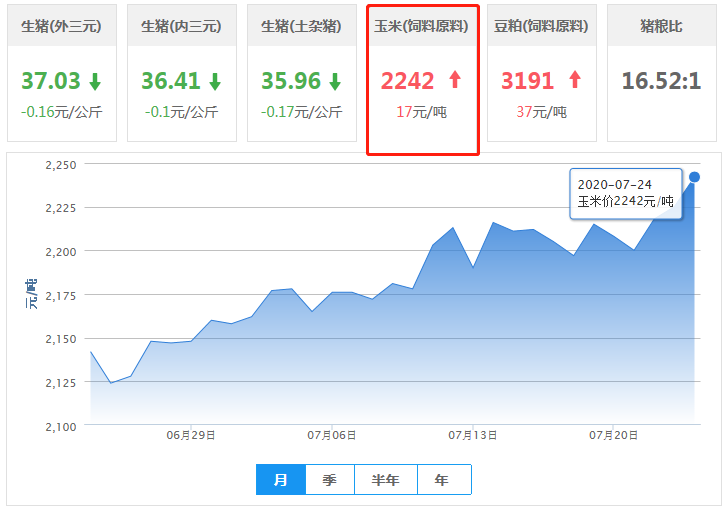Screen dimensions: 728x512
Task: Click the green down arrow beside 37.03
Action: [94, 81]
